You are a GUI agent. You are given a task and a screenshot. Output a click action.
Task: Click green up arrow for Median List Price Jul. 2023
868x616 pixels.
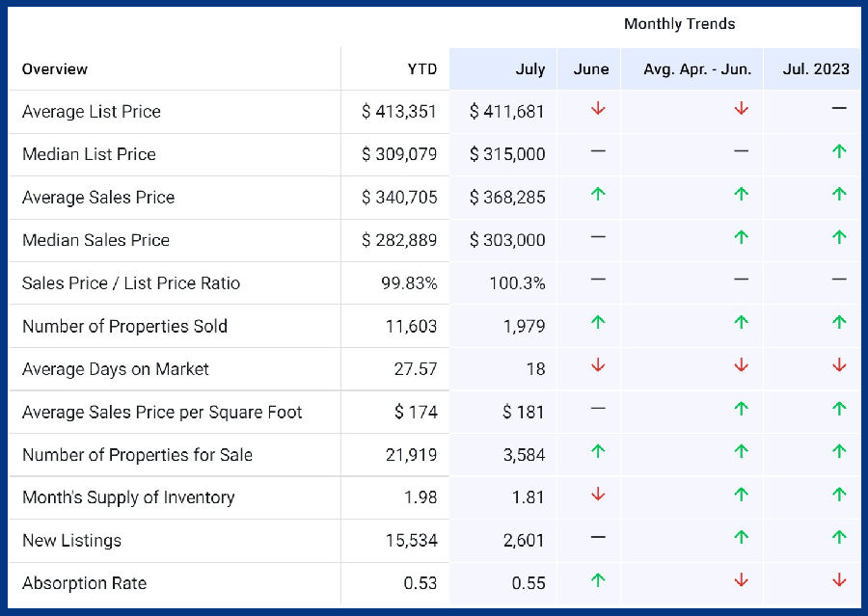pos(839,151)
